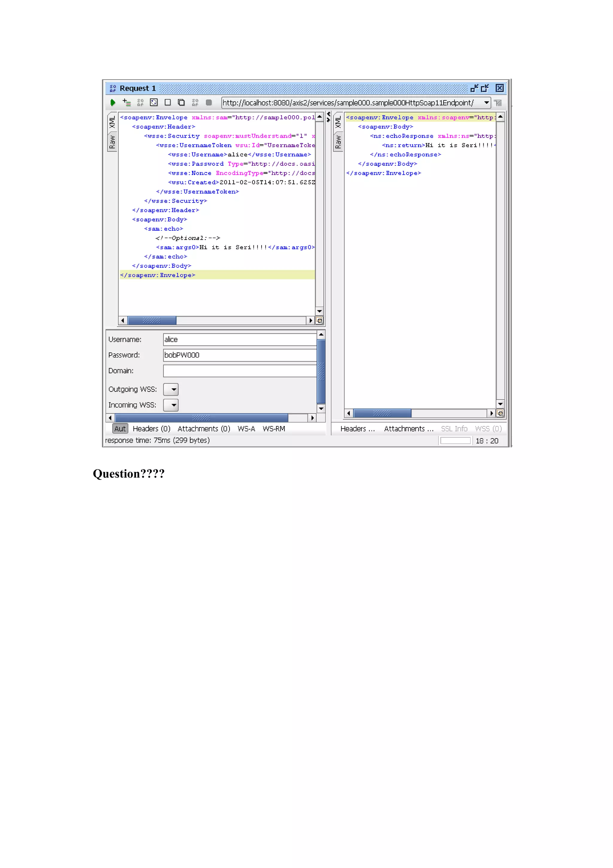The height and width of the screenshot is (868, 613).
Task: Click the <wsu:Created> timestamp line
Action: [241, 182]
